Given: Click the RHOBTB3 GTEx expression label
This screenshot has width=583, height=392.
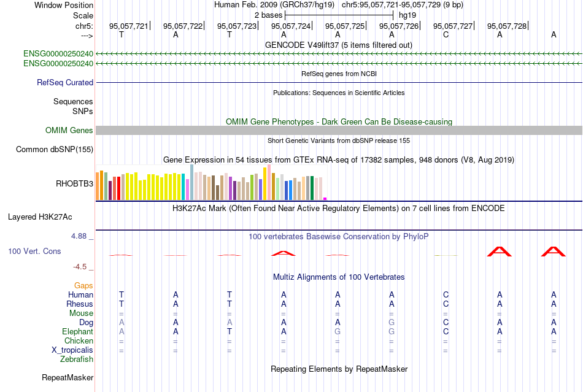Looking at the screenshot, I should [74, 183].
